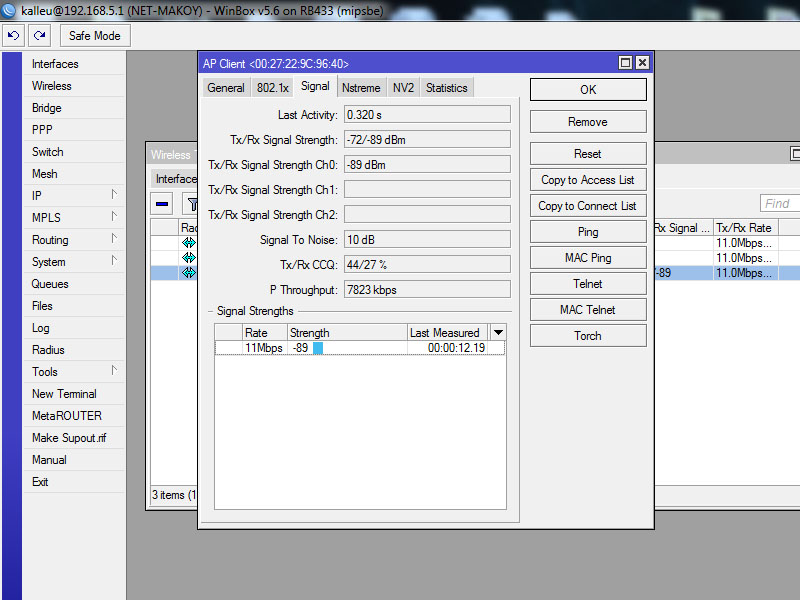Click the WinBox app icon in title bar
Screen dimensions: 800x600
[9, 10]
